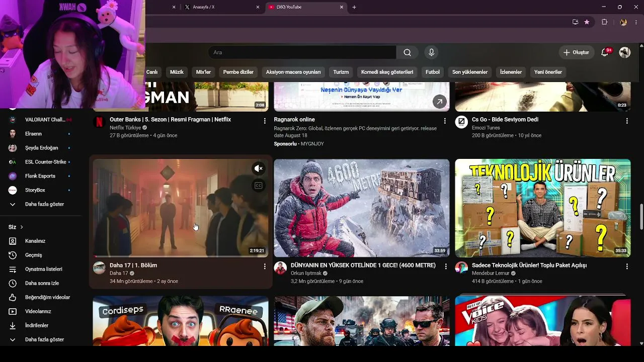Click the Oluştur create button

(x=577, y=52)
